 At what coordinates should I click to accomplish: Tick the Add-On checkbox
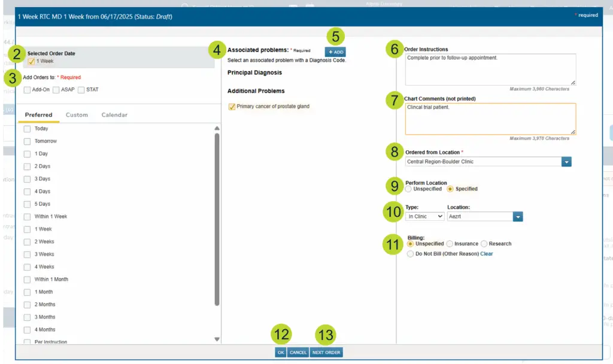[x=28, y=90]
